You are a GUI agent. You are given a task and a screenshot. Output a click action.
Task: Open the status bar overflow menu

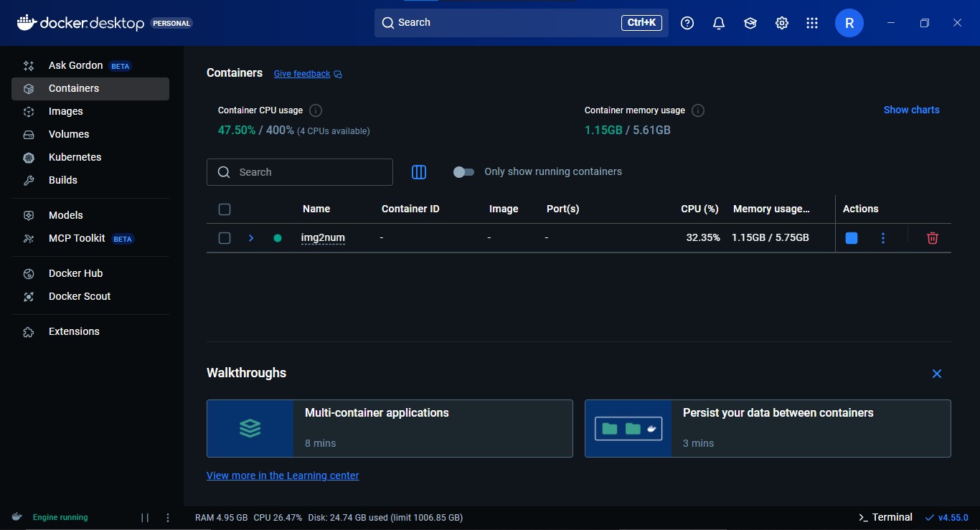pyautogui.click(x=167, y=516)
